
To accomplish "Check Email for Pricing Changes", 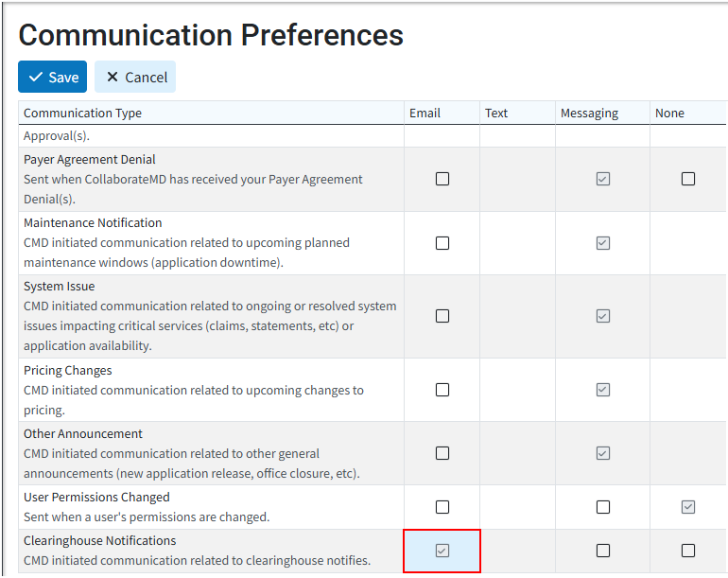I will coord(442,390).
